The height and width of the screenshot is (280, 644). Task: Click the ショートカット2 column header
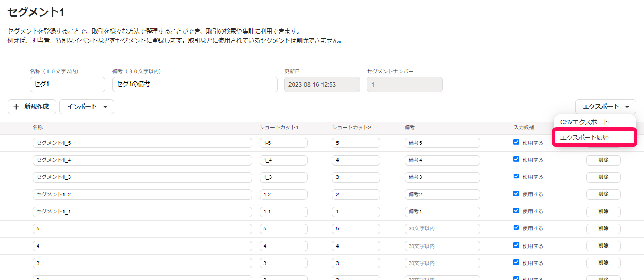[x=352, y=127]
